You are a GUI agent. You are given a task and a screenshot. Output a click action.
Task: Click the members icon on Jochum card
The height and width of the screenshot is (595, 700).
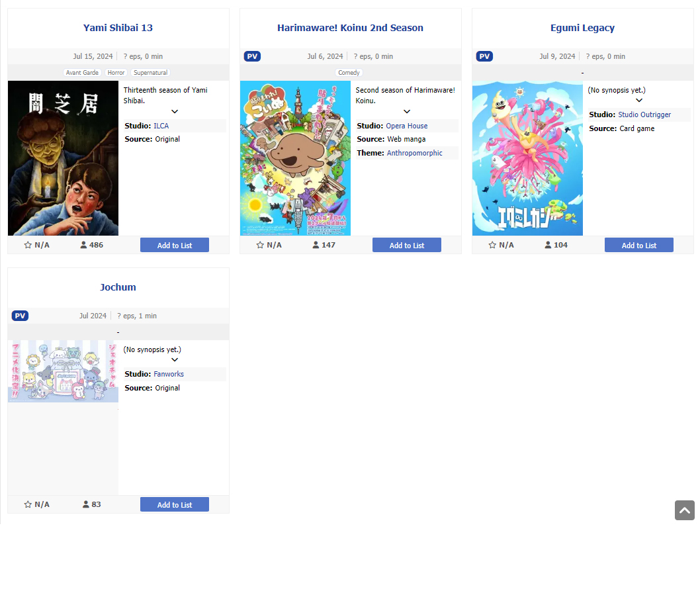coord(86,504)
